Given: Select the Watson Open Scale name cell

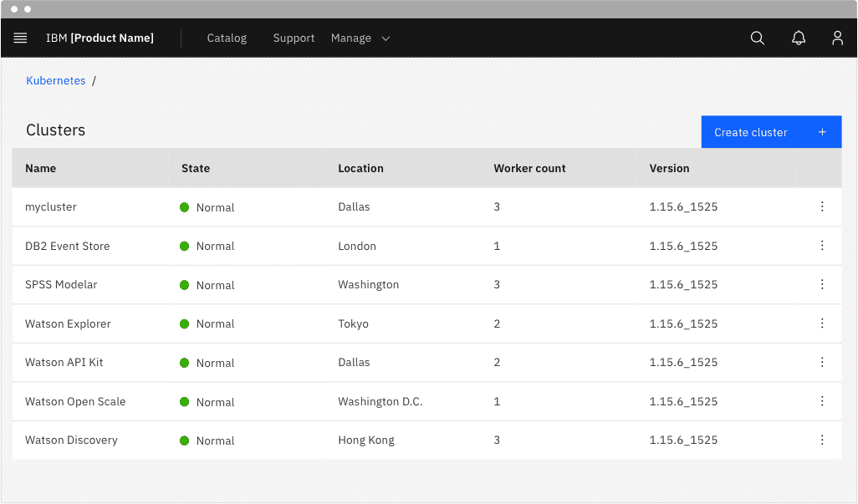Looking at the screenshot, I should pyautogui.click(x=75, y=402).
